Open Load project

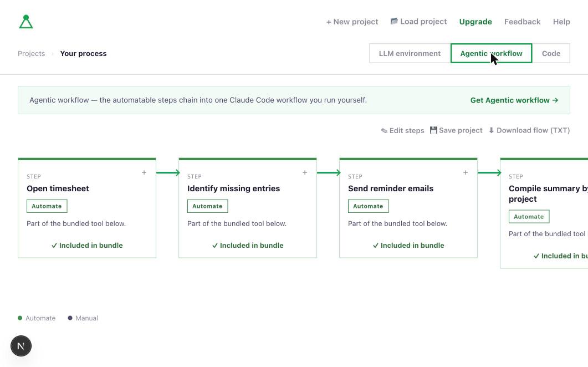click(x=418, y=22)
